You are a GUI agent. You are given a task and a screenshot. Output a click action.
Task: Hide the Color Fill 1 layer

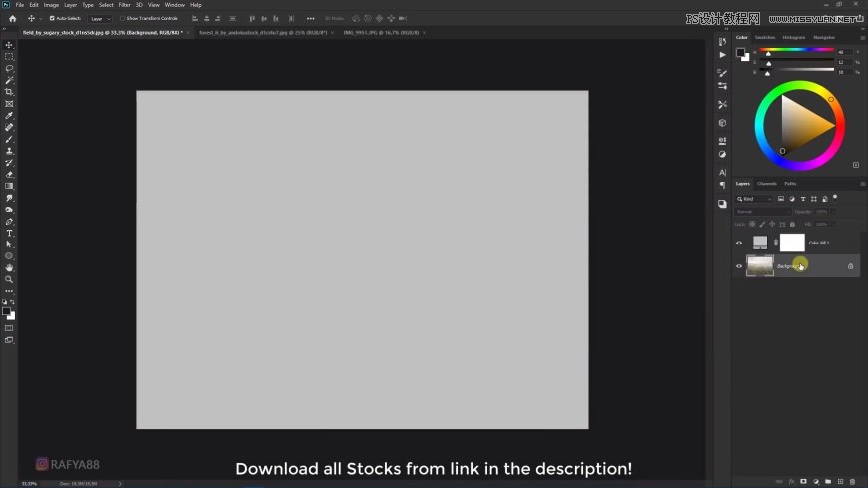coord(739,243)
